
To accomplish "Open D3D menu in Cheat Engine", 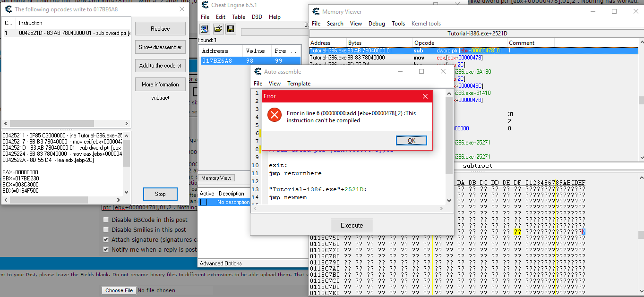I will pyautogui.click(x=257, y=17).
